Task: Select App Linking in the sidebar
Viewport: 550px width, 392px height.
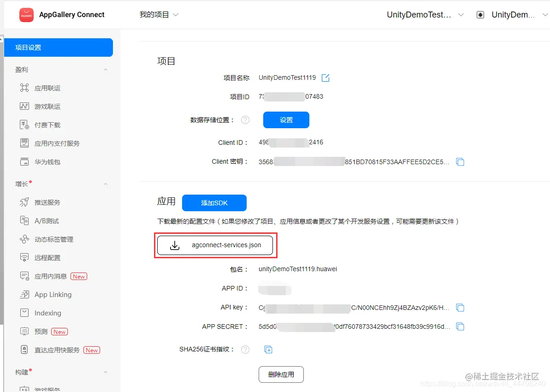Action: (x=52, y=294)
